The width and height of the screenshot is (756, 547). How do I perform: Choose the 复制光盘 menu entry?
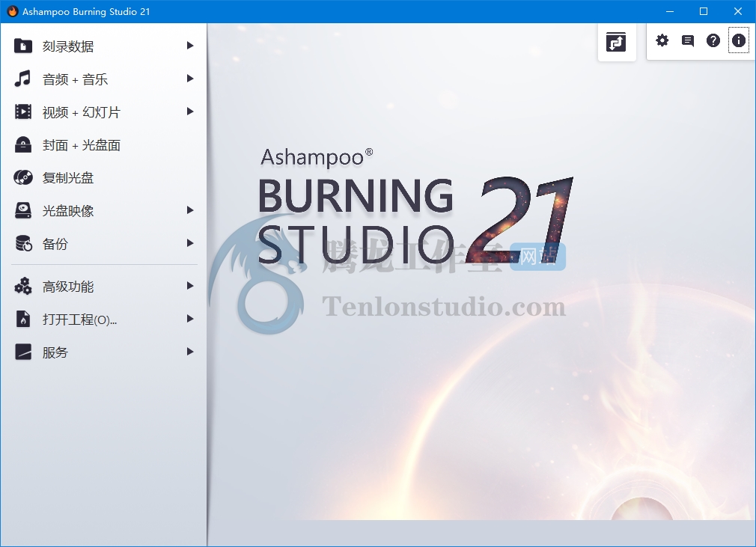tap(103, 177)
